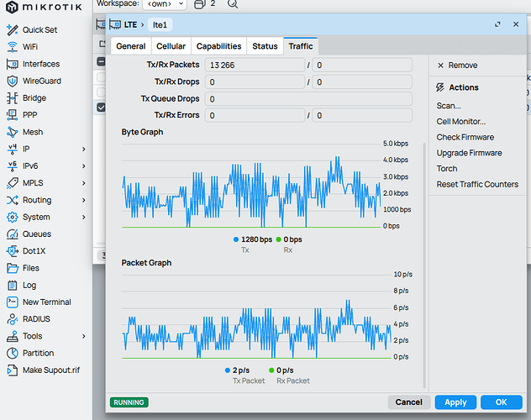Expand the Tools submenu arrow
Viewport: 531px width, 420px height.
84,336
